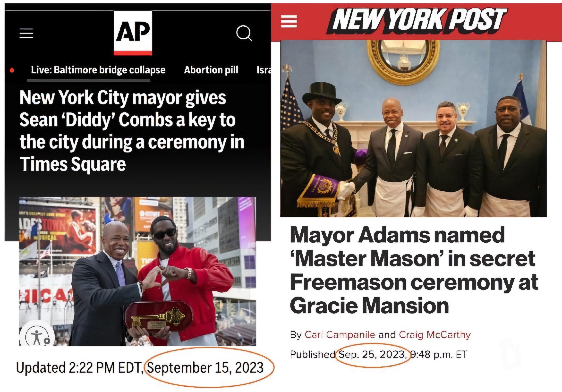Open the AP hamburger menu

coord(26,33)
